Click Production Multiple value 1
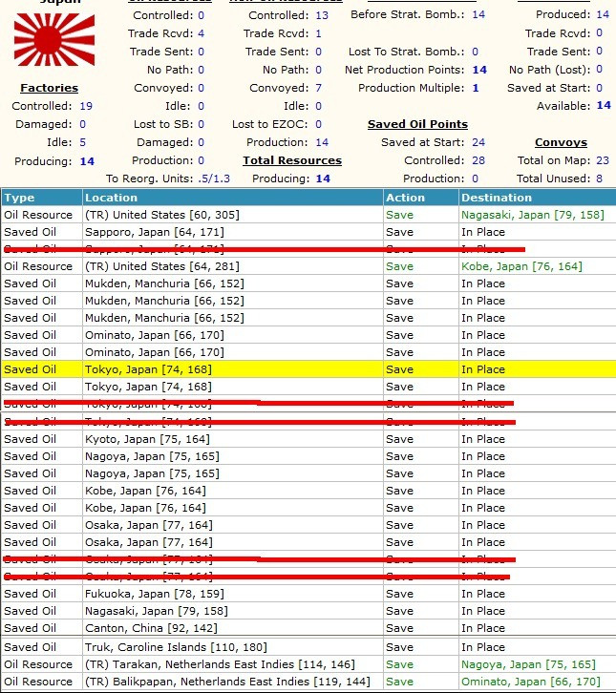The height and width of the screenshot is (693, 616). [476, 88]
